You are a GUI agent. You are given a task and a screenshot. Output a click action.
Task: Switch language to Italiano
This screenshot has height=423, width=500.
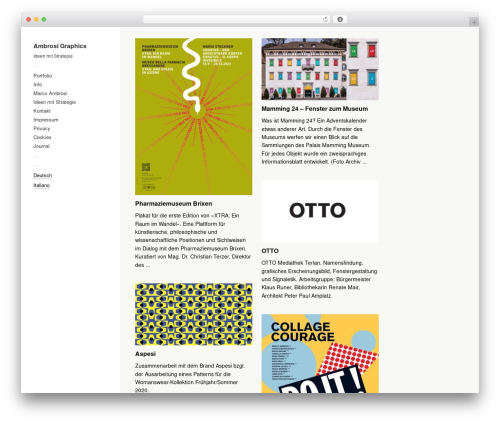[42, 185]
